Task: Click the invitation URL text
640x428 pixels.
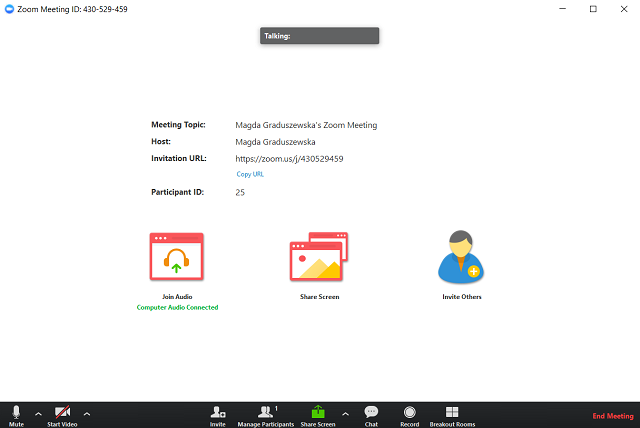Action: [289, 158]
